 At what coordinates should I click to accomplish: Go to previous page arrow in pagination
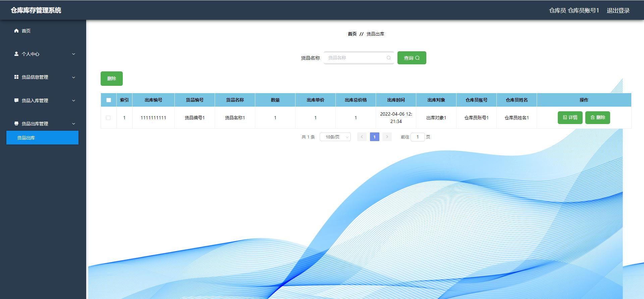(362, 137)
